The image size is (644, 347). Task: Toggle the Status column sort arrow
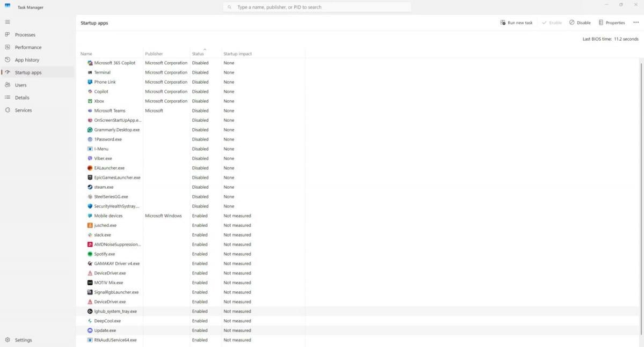[204, 49]
